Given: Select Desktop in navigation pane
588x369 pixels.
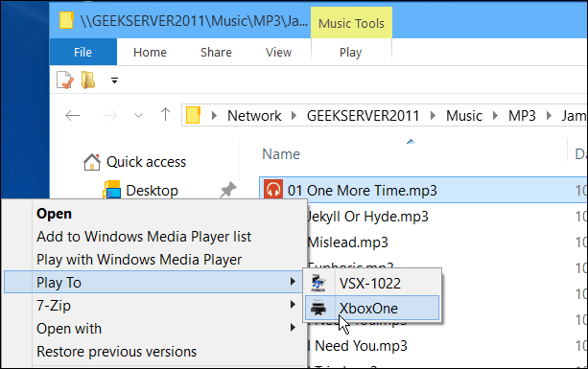Looking at the screenshot, I should click(152, 191).
